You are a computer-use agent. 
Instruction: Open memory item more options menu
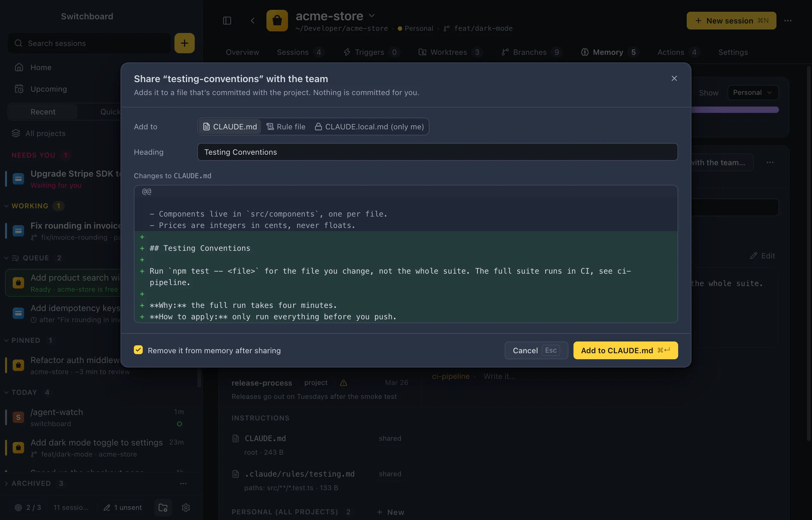[770, 162]
